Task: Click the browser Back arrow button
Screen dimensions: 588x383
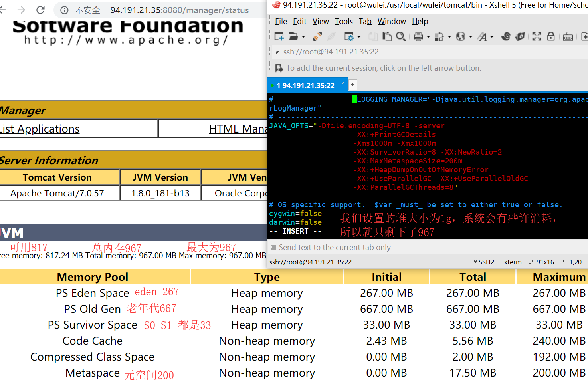Action: (x=3, y=10)
